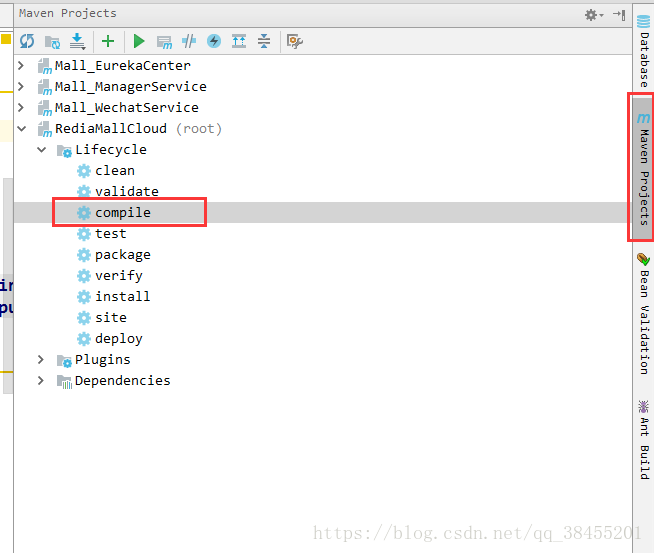The height and width of the screenshot is (553, 654).
Task: Select the deploy lifecycle goal
Action: (x=119, y=339)
